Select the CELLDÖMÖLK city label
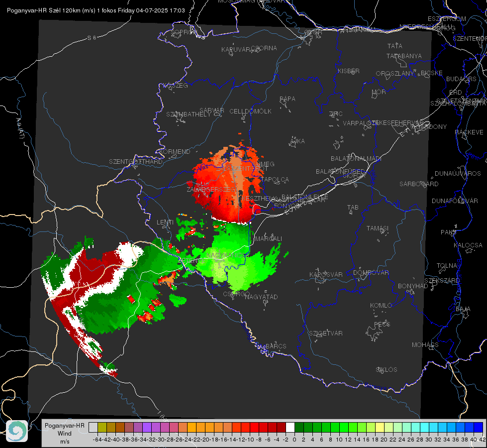 (x=250, y=112)
